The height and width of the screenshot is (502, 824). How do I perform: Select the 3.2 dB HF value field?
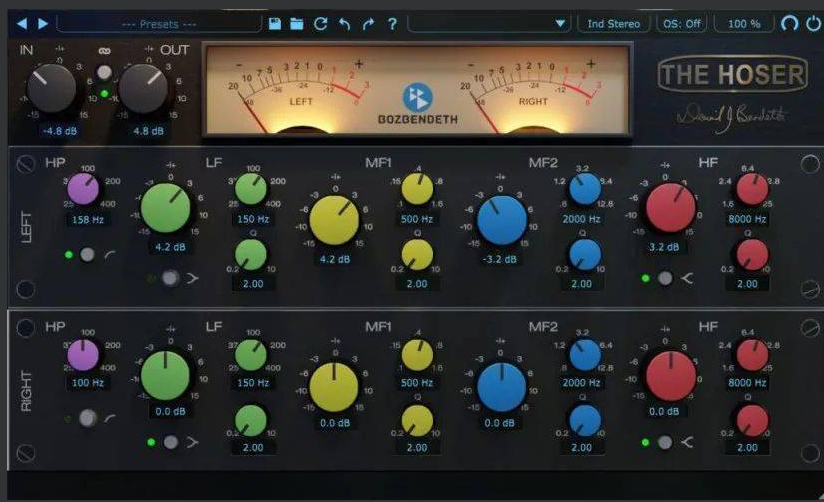click(x=664, y=247)
